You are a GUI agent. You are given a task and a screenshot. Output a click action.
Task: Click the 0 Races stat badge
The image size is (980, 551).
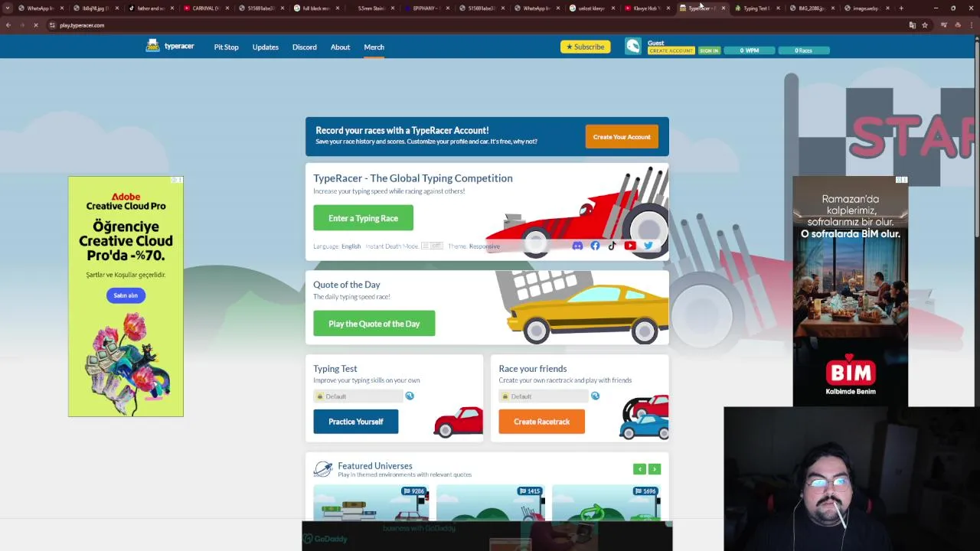click(803, 51)
